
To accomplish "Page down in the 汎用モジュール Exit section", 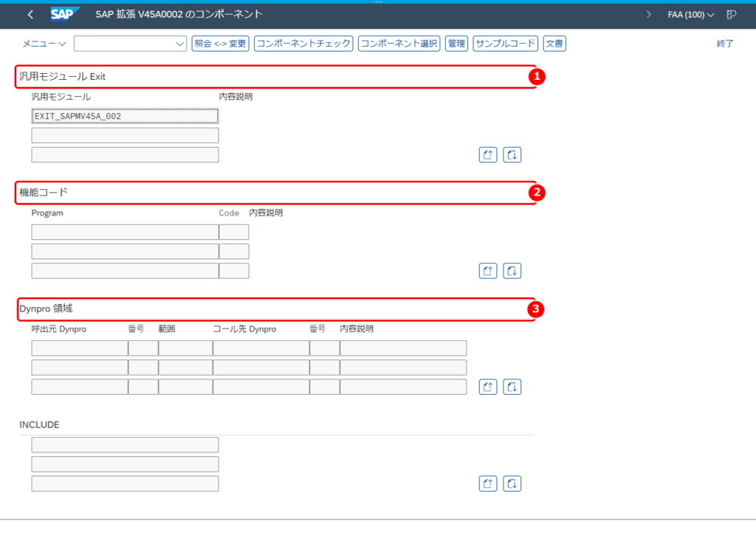I will pyautogui.click(x=512, y=155).
